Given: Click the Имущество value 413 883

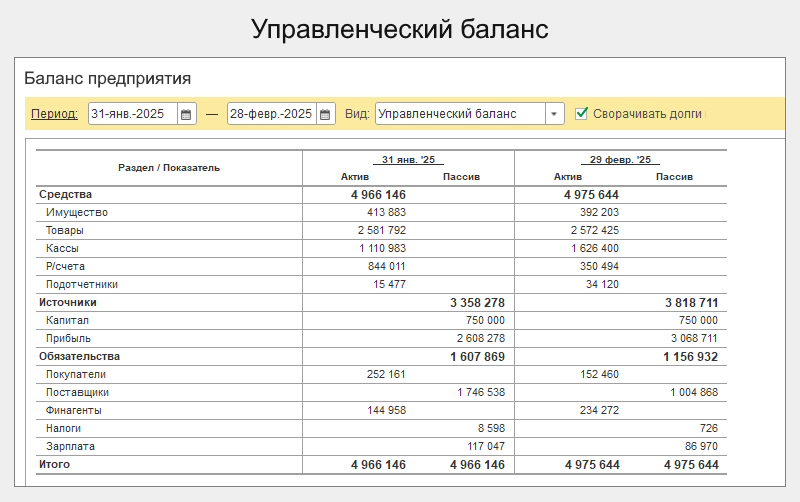Looking at the screenshot, I should pos(386,212).
